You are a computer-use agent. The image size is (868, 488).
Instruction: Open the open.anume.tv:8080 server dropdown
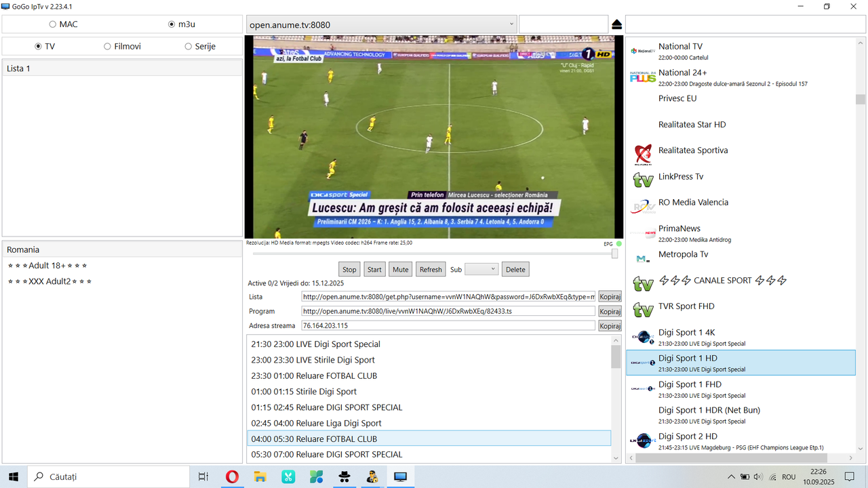tap(380, 24)
